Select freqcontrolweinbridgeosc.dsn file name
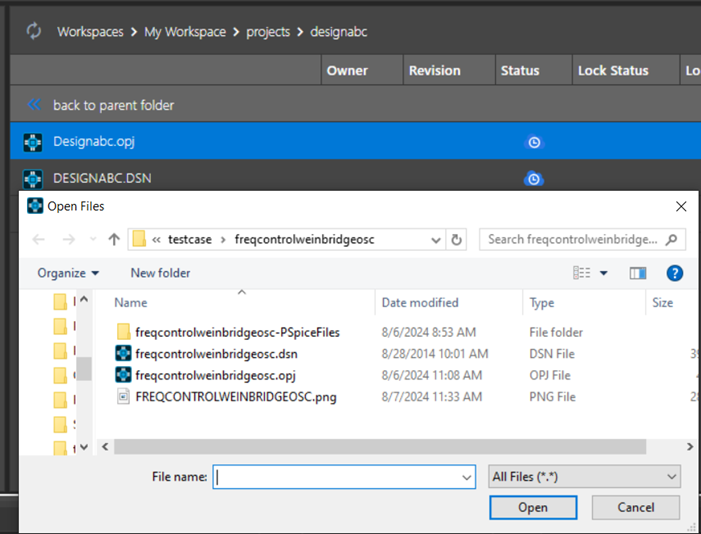The width and height of the screenshot is (701, 534). (x=216, y=354)
